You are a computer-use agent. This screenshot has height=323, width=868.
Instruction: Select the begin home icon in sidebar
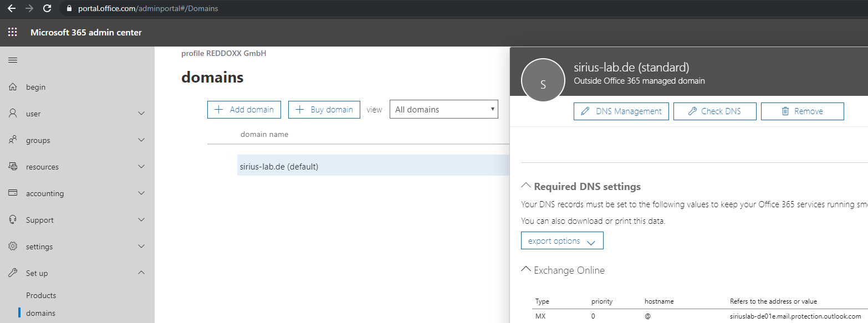(x=13, y=86)
